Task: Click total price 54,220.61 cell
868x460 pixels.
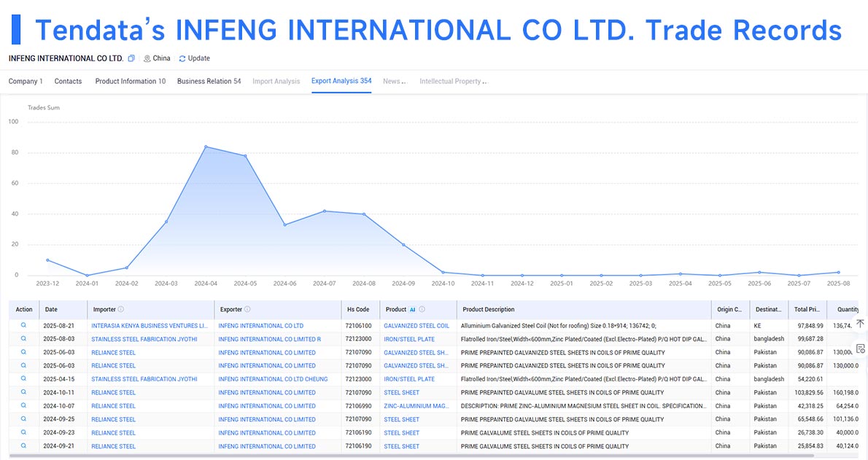Action: pos(810,379)
